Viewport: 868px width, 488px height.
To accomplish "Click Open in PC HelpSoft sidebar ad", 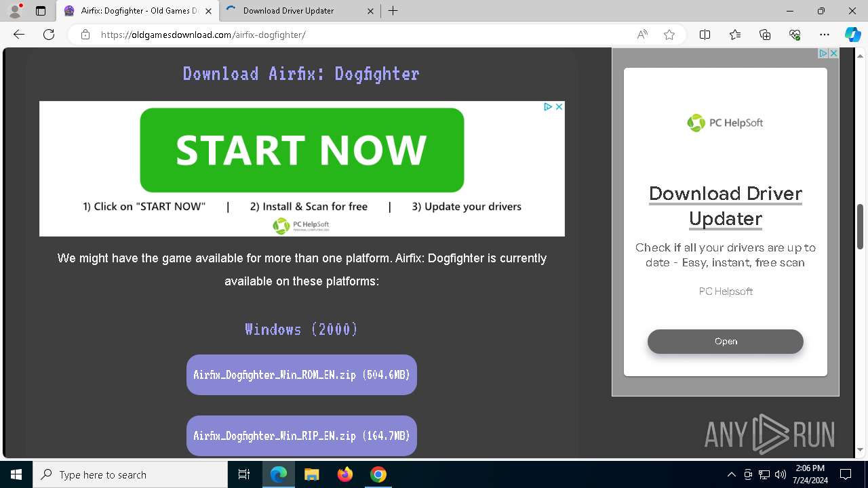I will click(x=726, y=341).
